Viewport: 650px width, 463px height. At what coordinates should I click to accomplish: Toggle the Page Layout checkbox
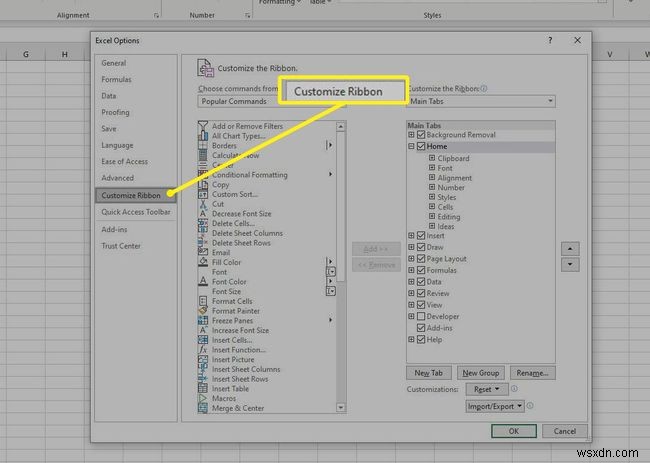(x=421, y=259)
